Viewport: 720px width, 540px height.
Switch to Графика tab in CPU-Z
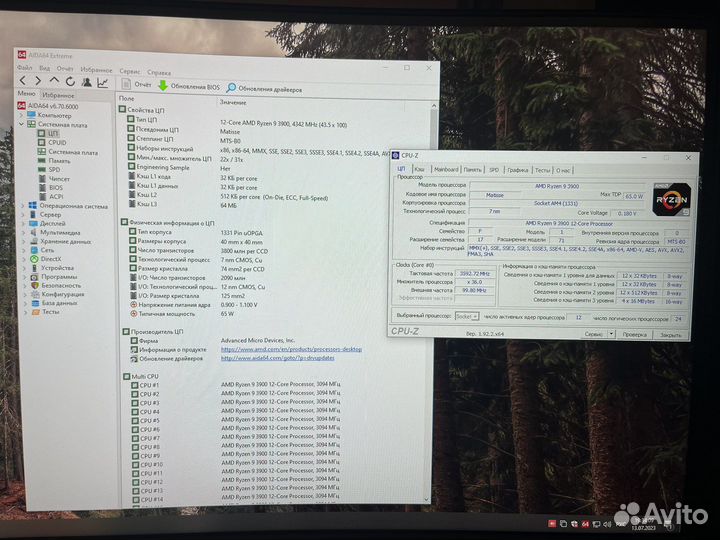[x=518, y=170]
